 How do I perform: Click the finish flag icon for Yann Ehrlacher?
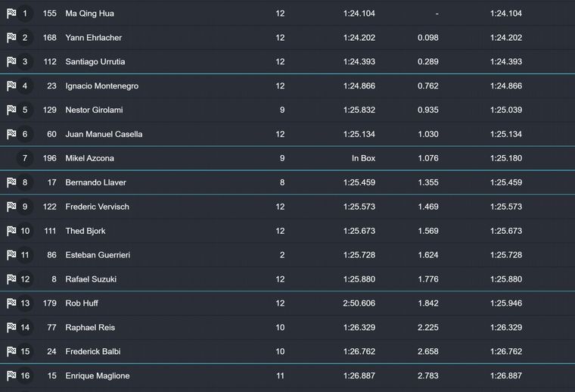click(x=11, y=38)
